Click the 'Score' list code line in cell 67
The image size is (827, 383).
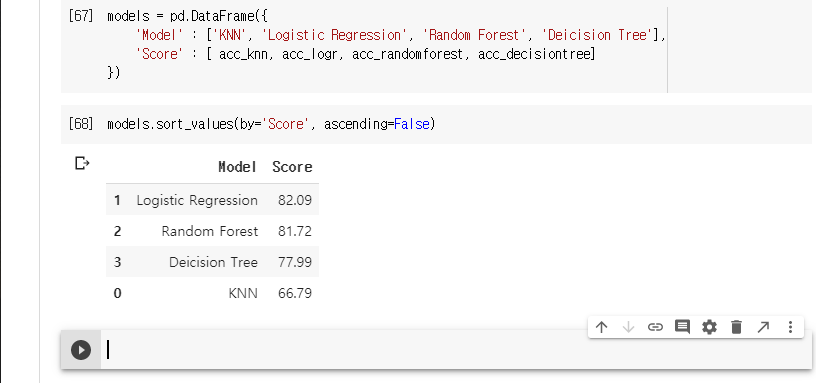pos(366,54)
